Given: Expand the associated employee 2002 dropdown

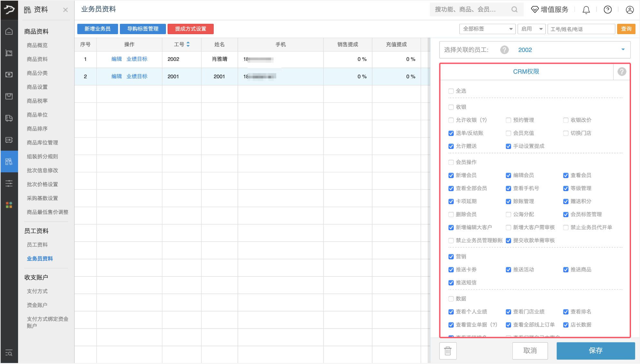Looking at the screenshot, I should point(623,50).
